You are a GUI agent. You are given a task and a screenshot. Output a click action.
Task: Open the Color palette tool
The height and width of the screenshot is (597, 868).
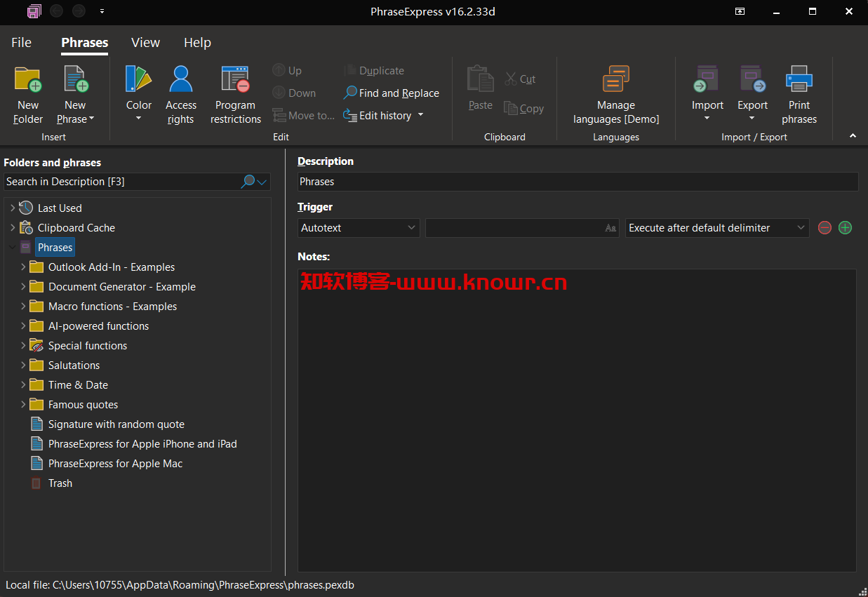coord(138,93)
